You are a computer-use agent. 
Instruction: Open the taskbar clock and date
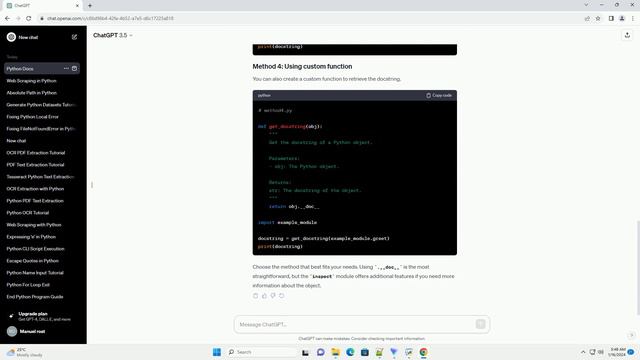tap(617, 352)
